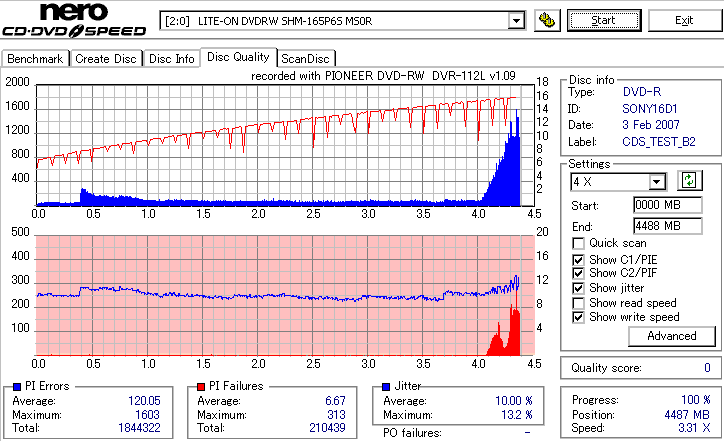Click the disc label CDS_TEST_B2
724x441 pixels.
[659, 142]
